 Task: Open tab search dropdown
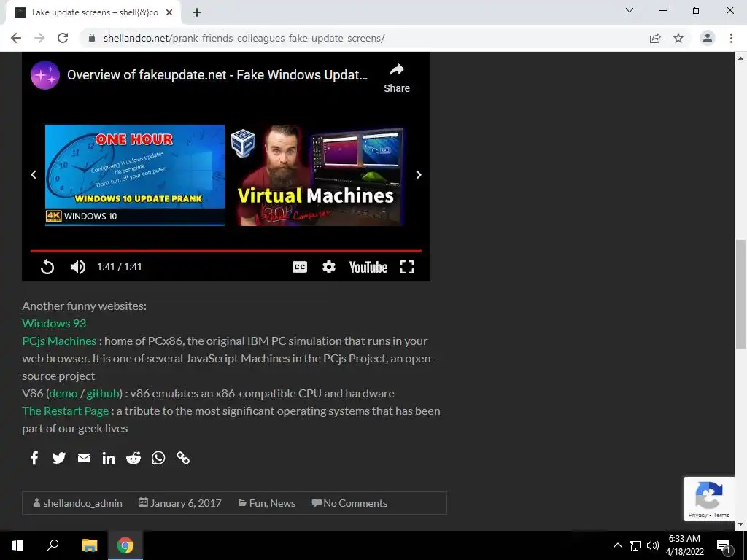(630, 10)
